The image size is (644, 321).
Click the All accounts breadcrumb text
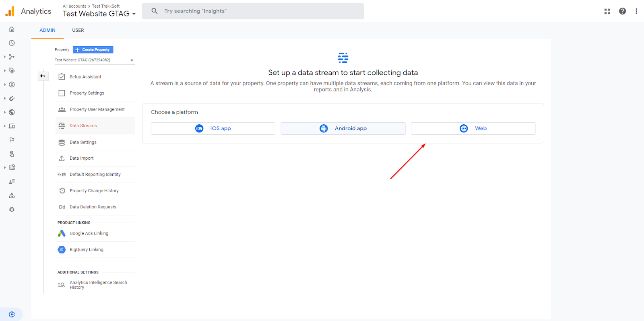pyautogui.click(x=74, y=6)
